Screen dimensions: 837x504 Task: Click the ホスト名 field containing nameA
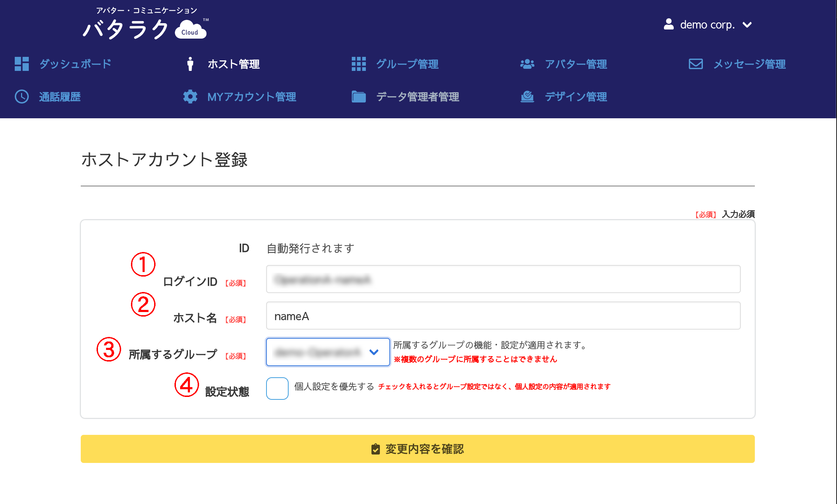click(503, 316)
